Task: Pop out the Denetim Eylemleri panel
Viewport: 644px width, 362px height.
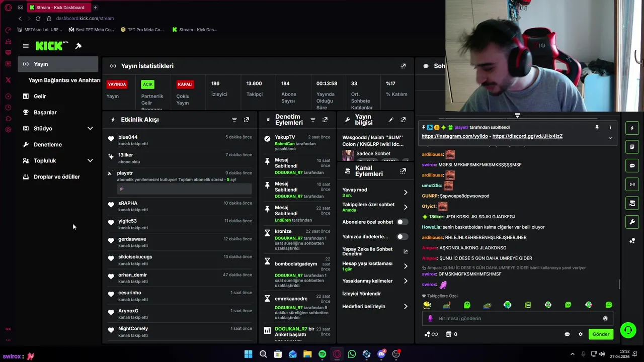Action: (325, 120)
